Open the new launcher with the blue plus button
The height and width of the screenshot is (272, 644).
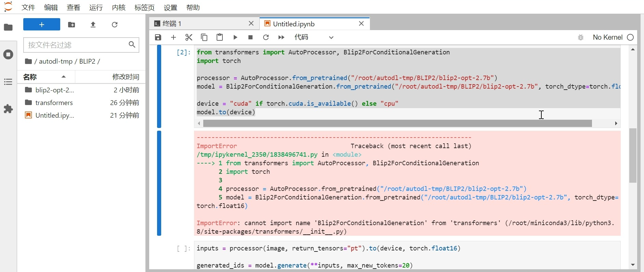pyautogui.click(x=42, y=25)
